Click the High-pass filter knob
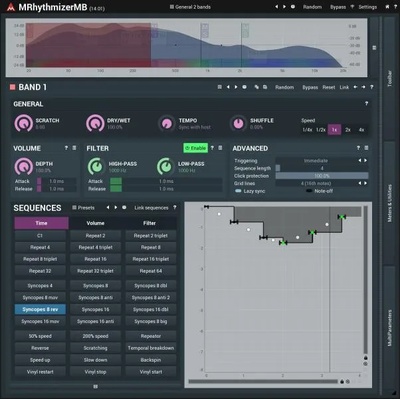Screen dimensions: 400x400 point(96,166)
